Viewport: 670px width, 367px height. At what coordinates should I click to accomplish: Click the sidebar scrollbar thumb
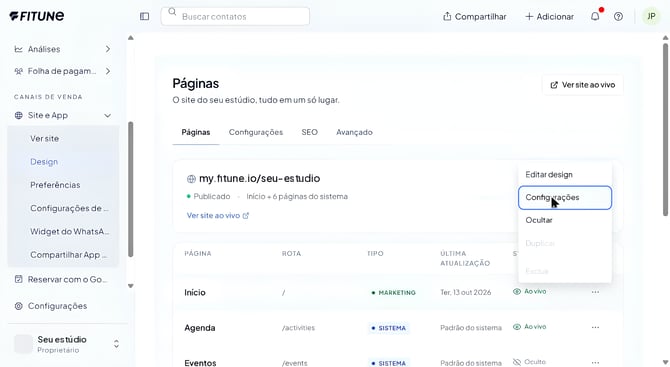pyautogui.click(x=131, y=189)
